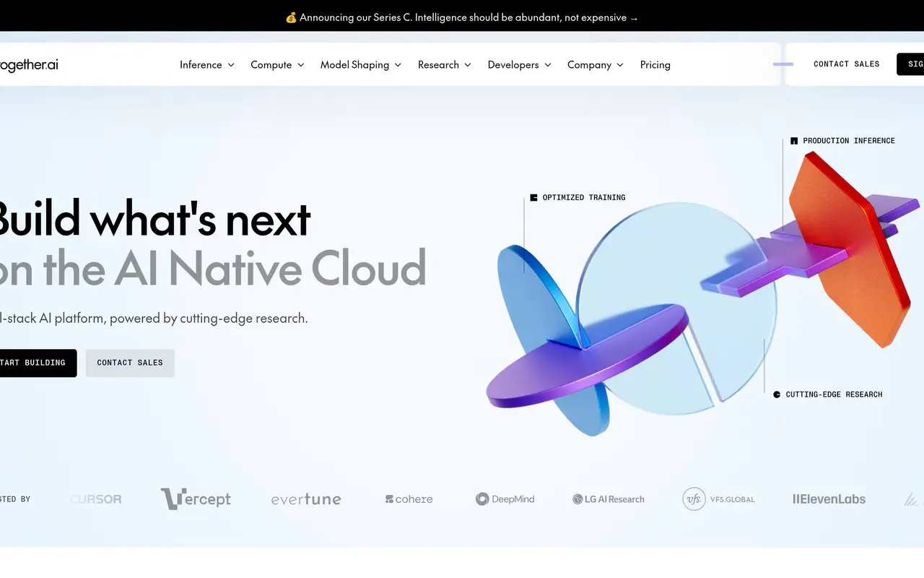The width and height of the screenshot is (924, 578).
Task: Open the Developers nav item
Action: (520, 65)
